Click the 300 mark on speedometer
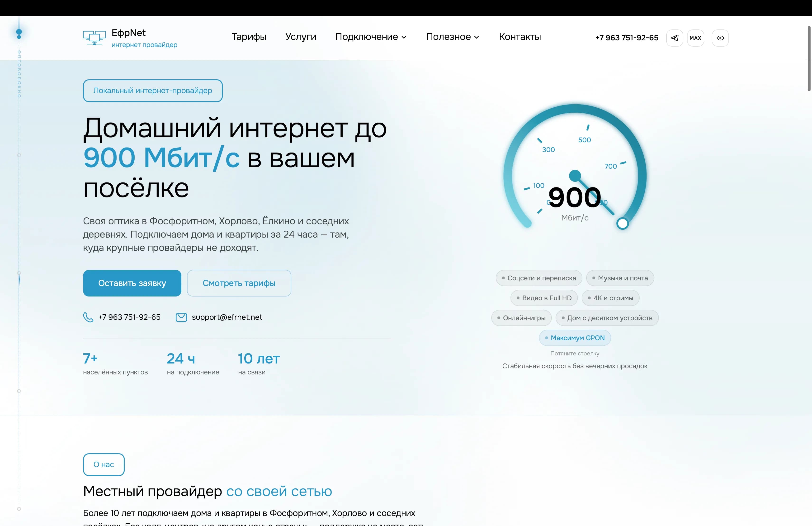Viewport: 812px width, 526px height. [x=548, y=149]
